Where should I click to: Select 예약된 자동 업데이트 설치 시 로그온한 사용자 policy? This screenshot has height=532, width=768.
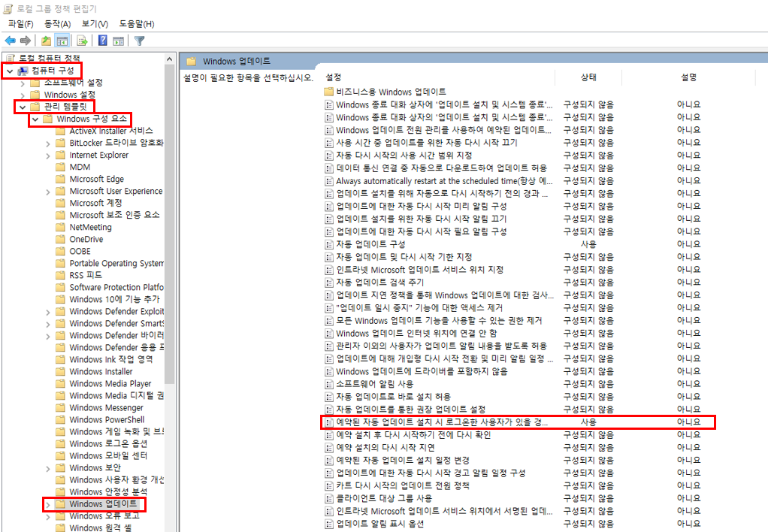pos(443,422)
